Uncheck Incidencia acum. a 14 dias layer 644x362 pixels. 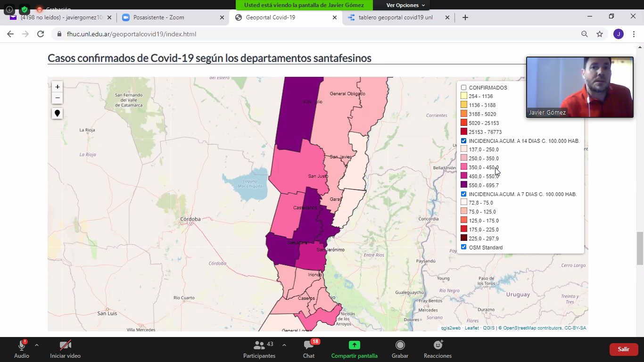pos(464,141)
